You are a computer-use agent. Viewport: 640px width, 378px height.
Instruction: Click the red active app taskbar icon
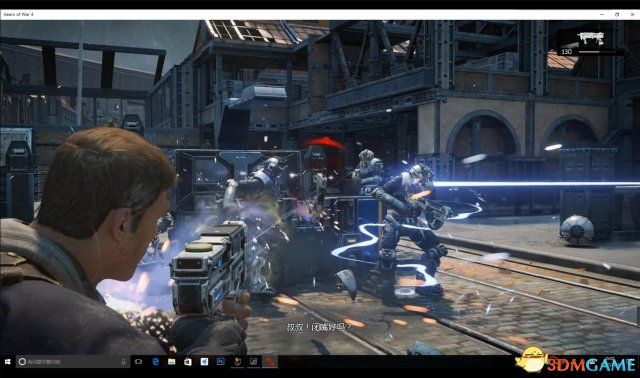coord(269,362)
